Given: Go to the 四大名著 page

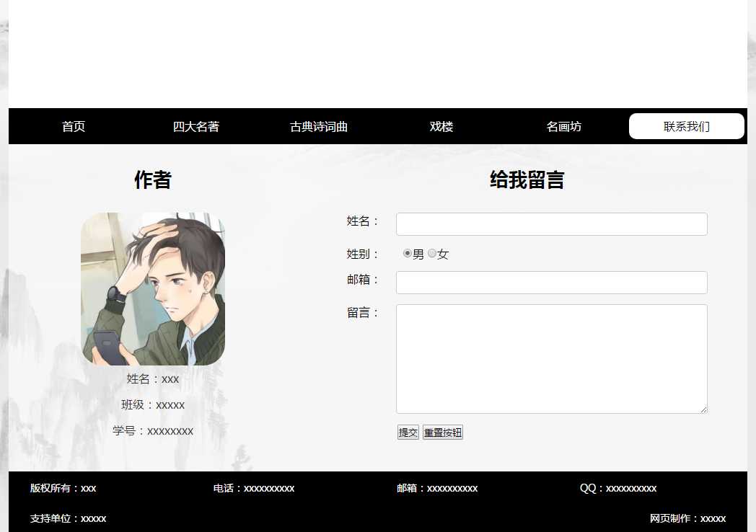Looking at the screenshot, I should click(x=196, y=127).
